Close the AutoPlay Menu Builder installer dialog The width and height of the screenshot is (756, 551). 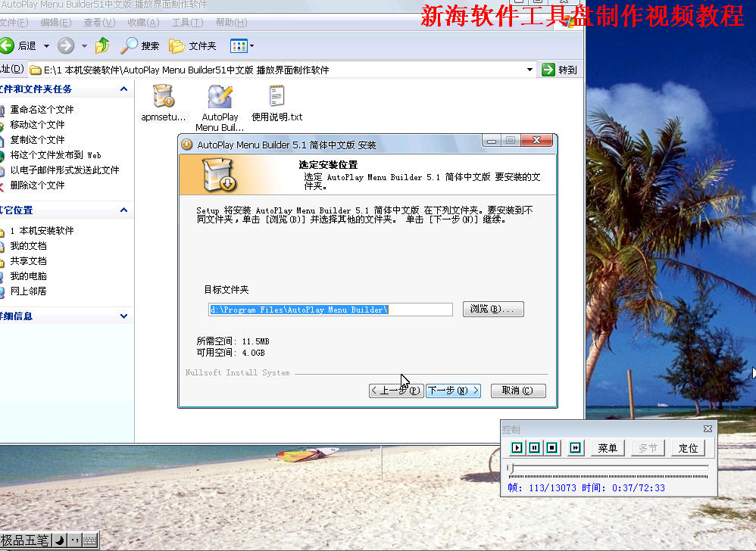click(x=536, y=140)
